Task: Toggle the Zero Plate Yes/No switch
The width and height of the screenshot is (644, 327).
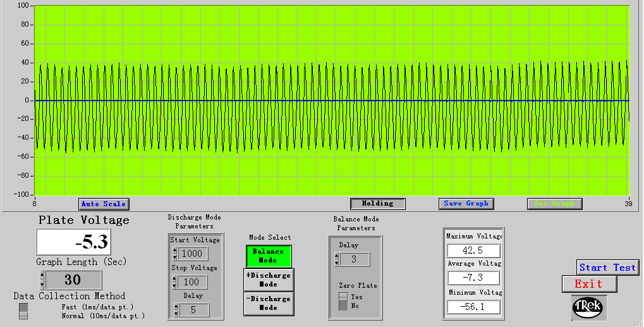Action: [343, 301]
